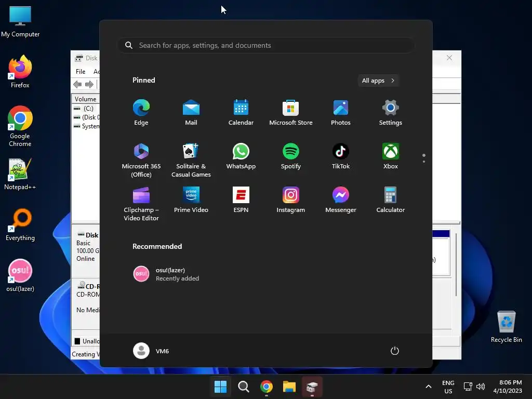This screenshot has width=532, height=399.
Task: Launch Solitaire & Casual Games
Action: [x=191, y=160]
